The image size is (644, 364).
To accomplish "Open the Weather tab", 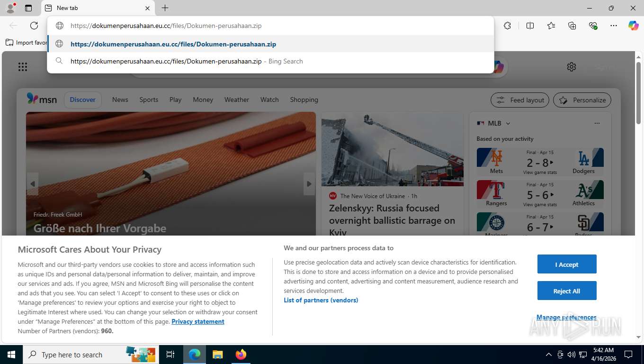I will tap(237, 100).
